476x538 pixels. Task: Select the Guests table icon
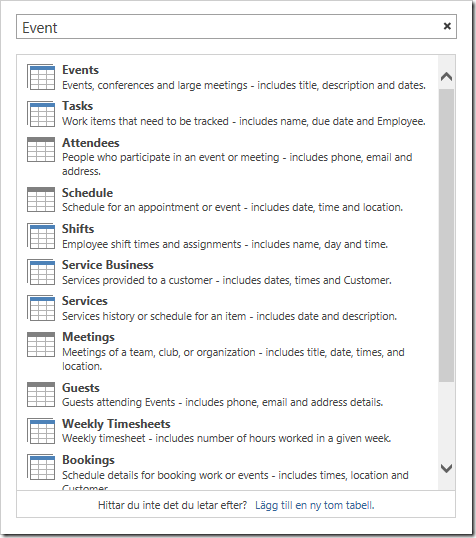[x=41, y=395]
